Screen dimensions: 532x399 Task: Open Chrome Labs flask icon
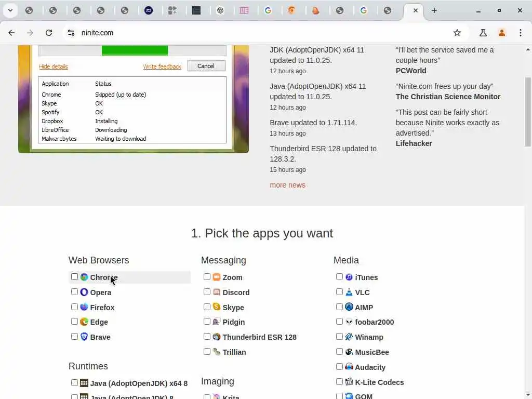pos(483,33)
